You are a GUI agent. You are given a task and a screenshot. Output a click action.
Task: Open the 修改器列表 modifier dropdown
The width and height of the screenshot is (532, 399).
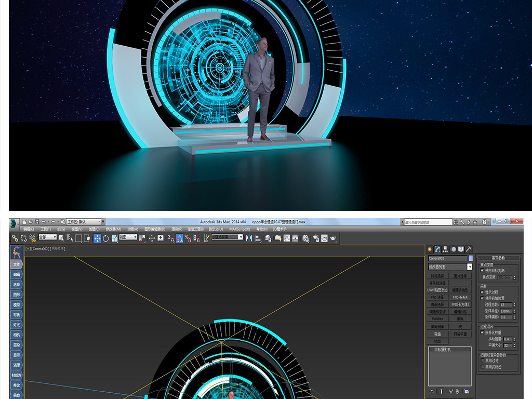click(470, 267)
